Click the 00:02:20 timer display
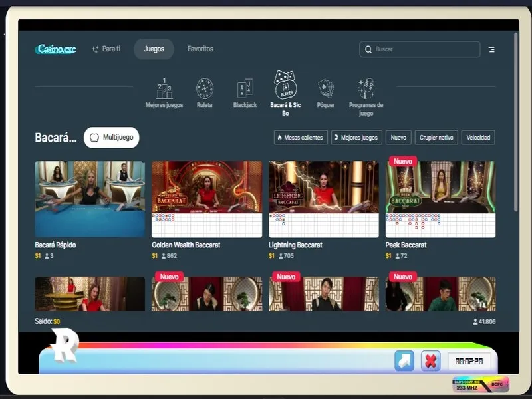 click(469, 361)
